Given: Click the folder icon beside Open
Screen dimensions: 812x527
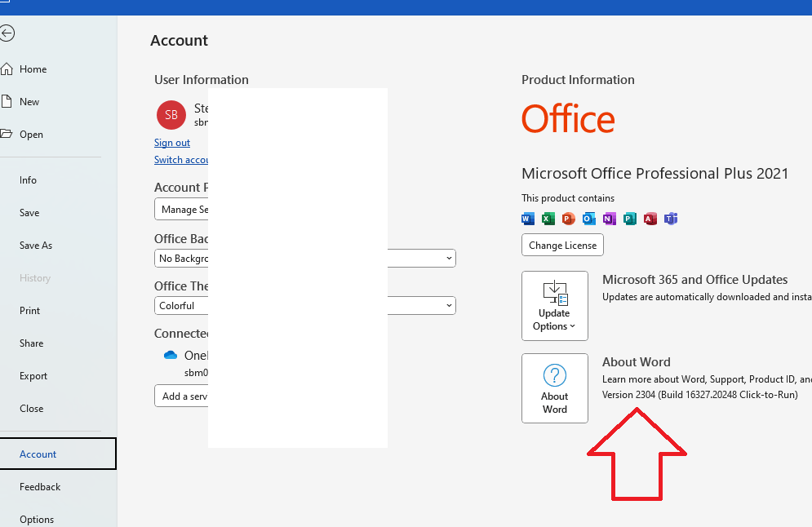Looking at the screenshot, I should click(x=7, y=134).
